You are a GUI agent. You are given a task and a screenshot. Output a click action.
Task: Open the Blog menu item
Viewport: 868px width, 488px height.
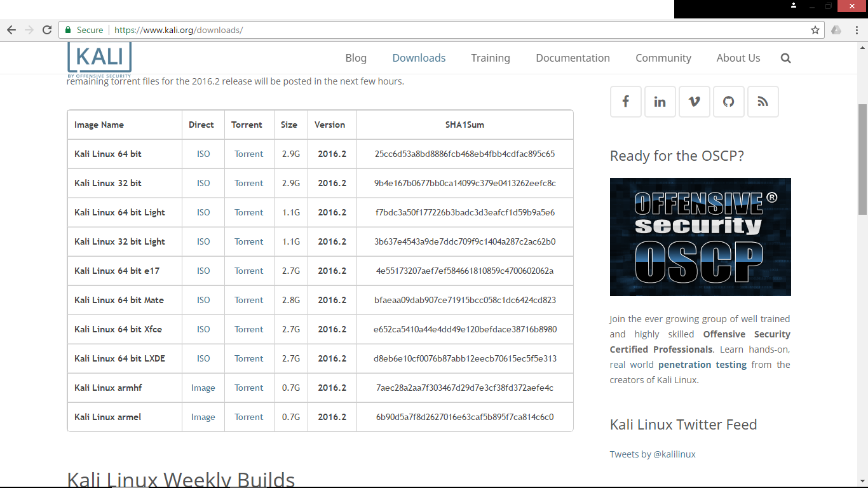356,58
